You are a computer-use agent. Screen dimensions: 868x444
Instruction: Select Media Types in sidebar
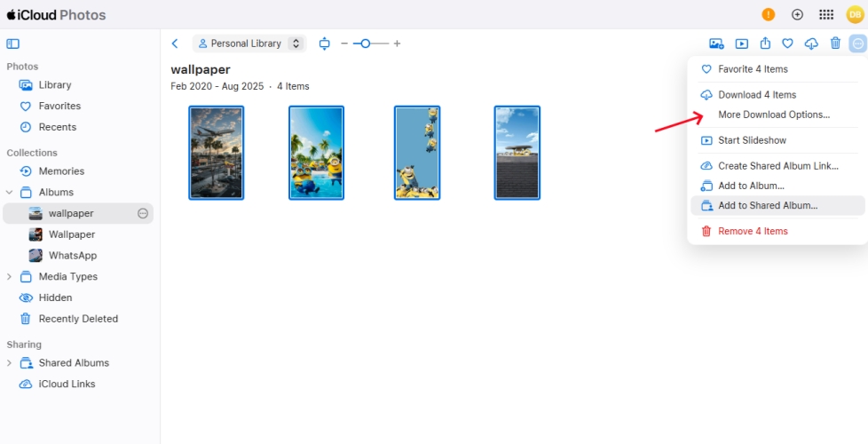[x=67, y=276]
